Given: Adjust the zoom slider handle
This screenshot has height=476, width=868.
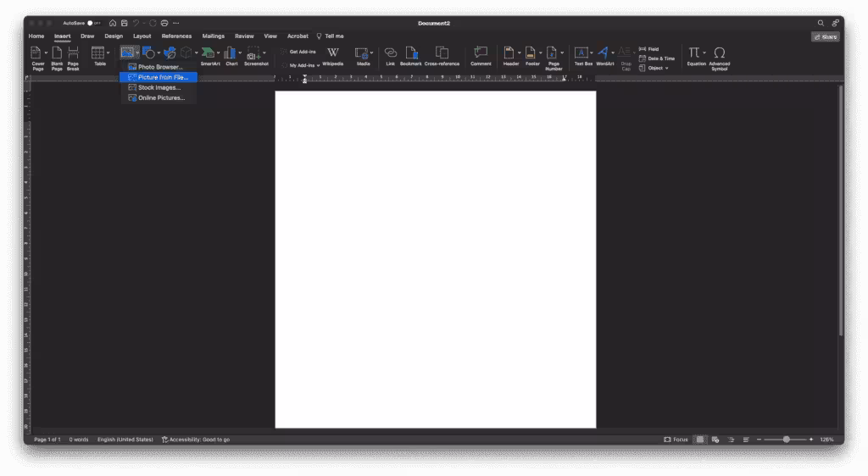Looking at the screenshot, I should 786,440.
